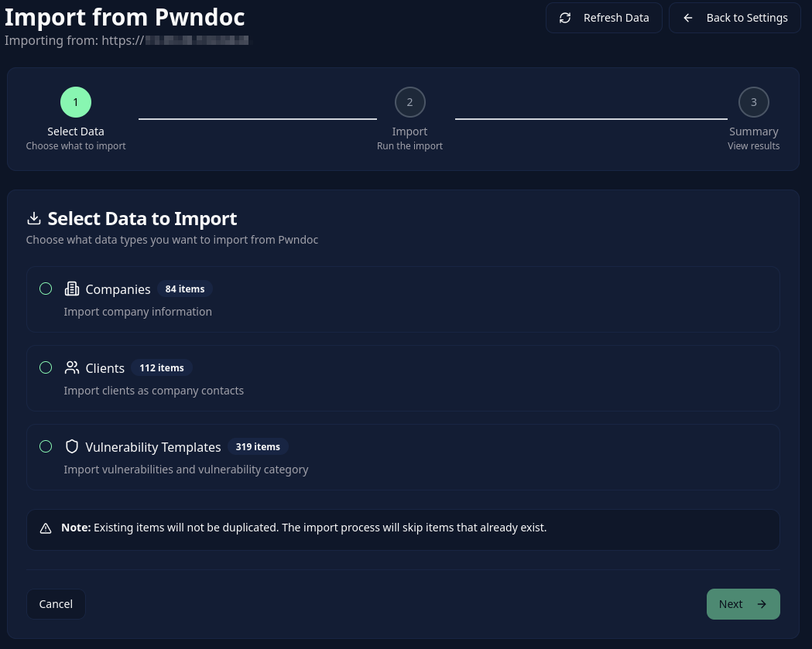Select step 1 Select Data circle
Image resolution: width=812 pixels, height=649 pixels.
[76, 102]
